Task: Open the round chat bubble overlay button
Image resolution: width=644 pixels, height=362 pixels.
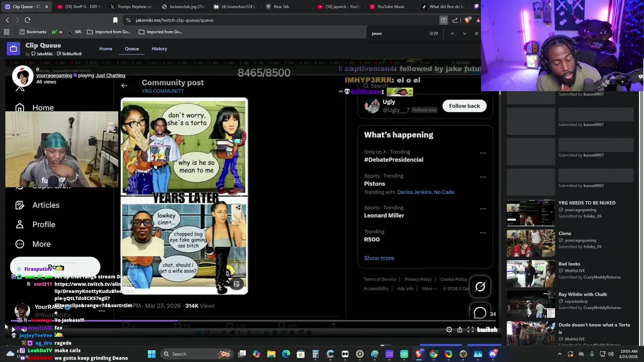Action: coord(480,313)
